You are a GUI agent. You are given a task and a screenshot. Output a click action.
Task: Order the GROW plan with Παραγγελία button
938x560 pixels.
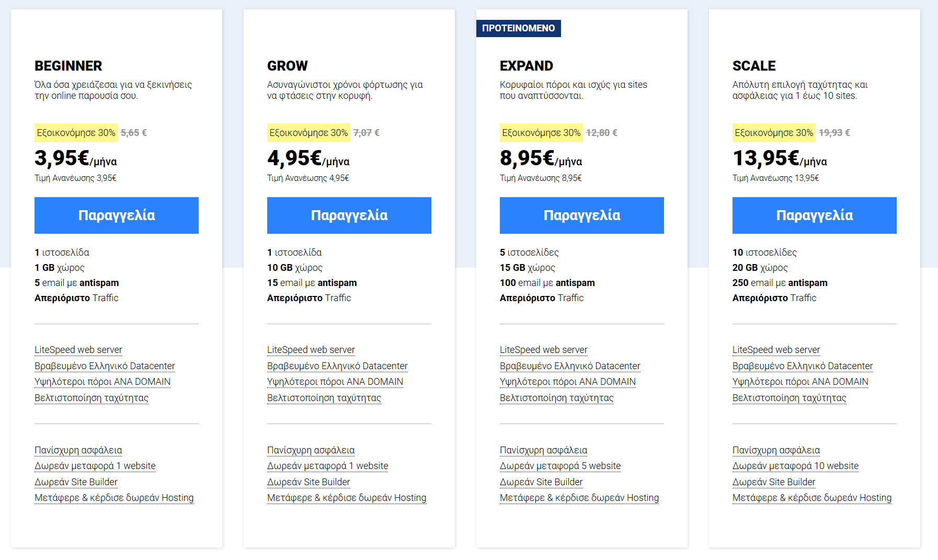point(349,215)
